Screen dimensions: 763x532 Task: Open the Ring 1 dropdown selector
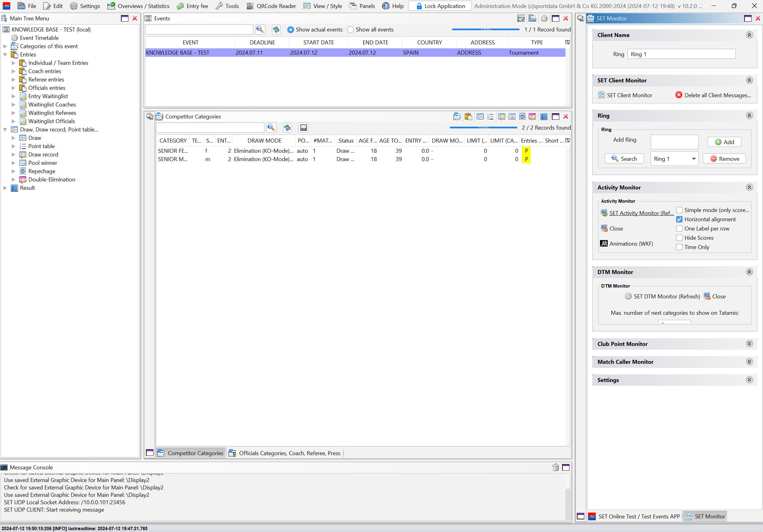[x=693, y=159]
